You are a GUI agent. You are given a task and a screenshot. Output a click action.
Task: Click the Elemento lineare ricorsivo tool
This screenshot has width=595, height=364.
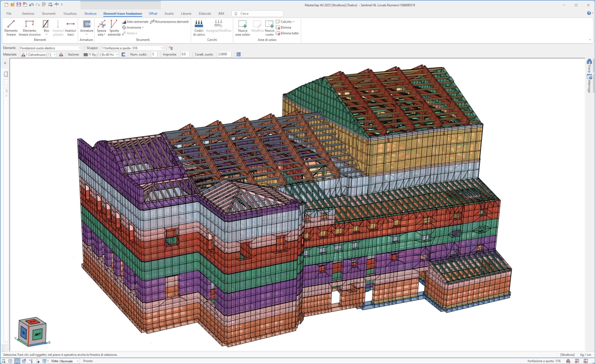(30, 28)
